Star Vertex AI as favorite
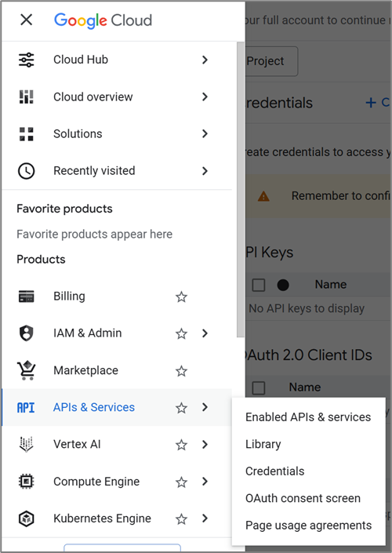Viewport: 392px width, 553px height. pyautogui.click(x=182, y=445)
